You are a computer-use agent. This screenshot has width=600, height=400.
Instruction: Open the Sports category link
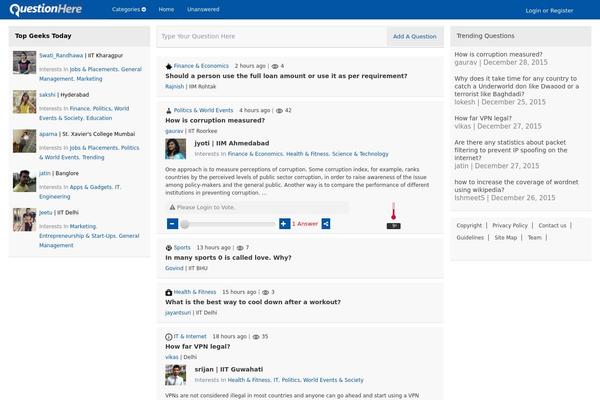click(x=182, y=248)
